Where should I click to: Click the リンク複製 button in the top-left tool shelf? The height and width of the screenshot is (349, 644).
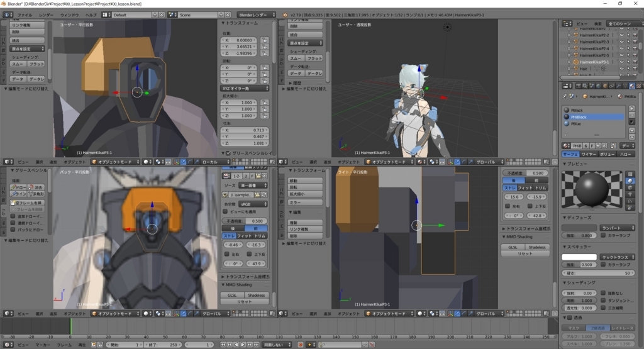pos(28,25)
